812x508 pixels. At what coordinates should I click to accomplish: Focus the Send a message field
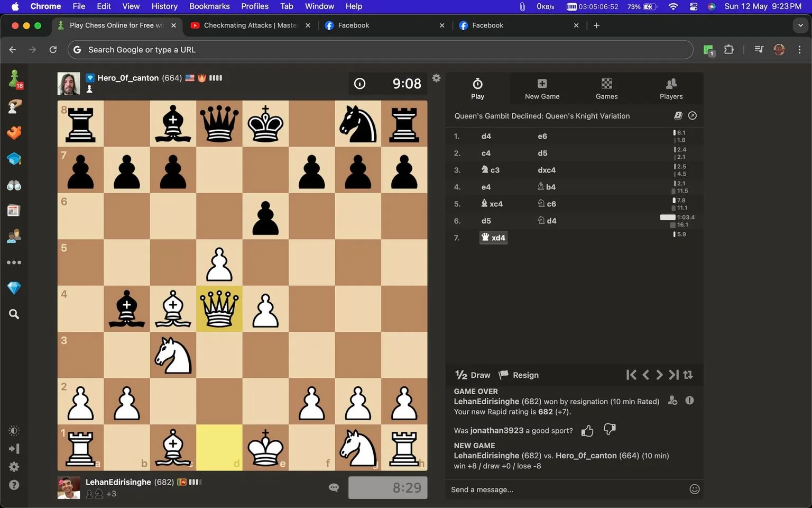(x=567, y=489)
